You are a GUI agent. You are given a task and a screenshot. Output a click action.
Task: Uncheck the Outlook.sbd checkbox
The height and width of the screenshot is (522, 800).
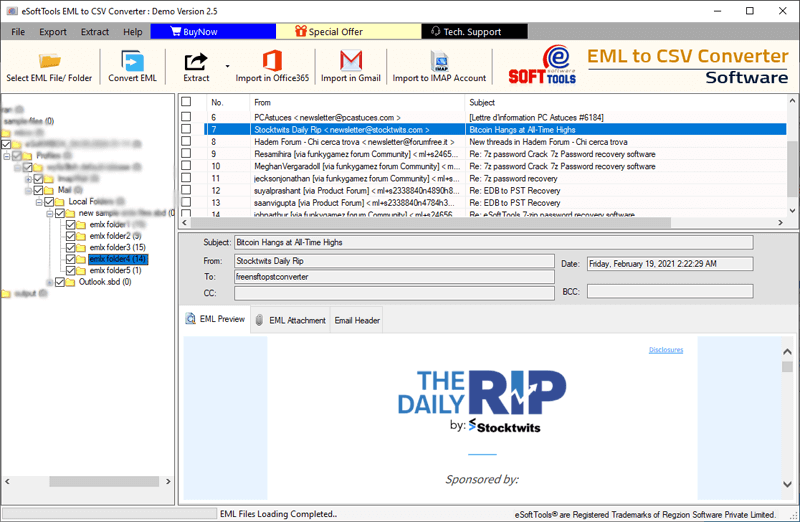[x=60, y=282]
